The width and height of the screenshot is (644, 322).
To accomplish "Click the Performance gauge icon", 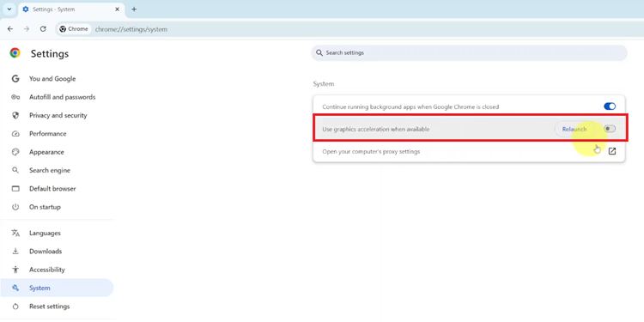I will pyautogui.click(x=15, y=134).
